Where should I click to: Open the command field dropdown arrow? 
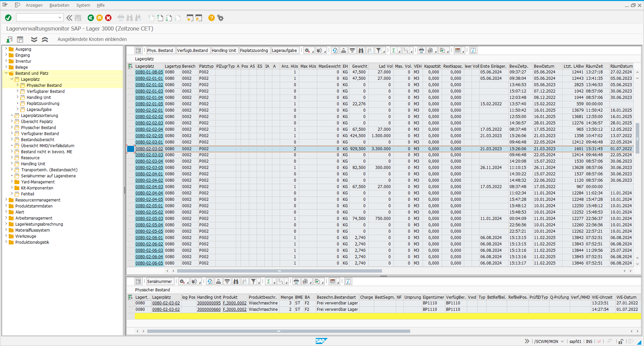tap(60, 17)
